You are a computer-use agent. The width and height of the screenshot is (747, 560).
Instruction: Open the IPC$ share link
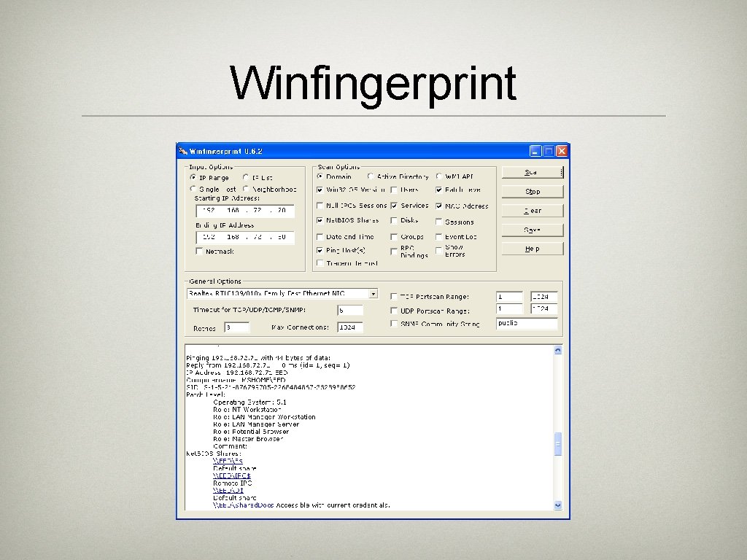point(232,475)
